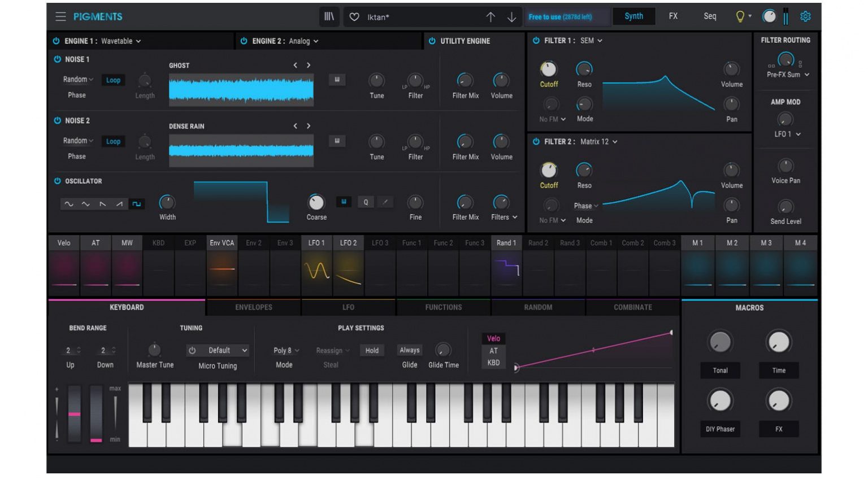The height and width of the screenshot is (479, 868).
Task: Select the Env VCA modulation source
Action: point(222,265)
